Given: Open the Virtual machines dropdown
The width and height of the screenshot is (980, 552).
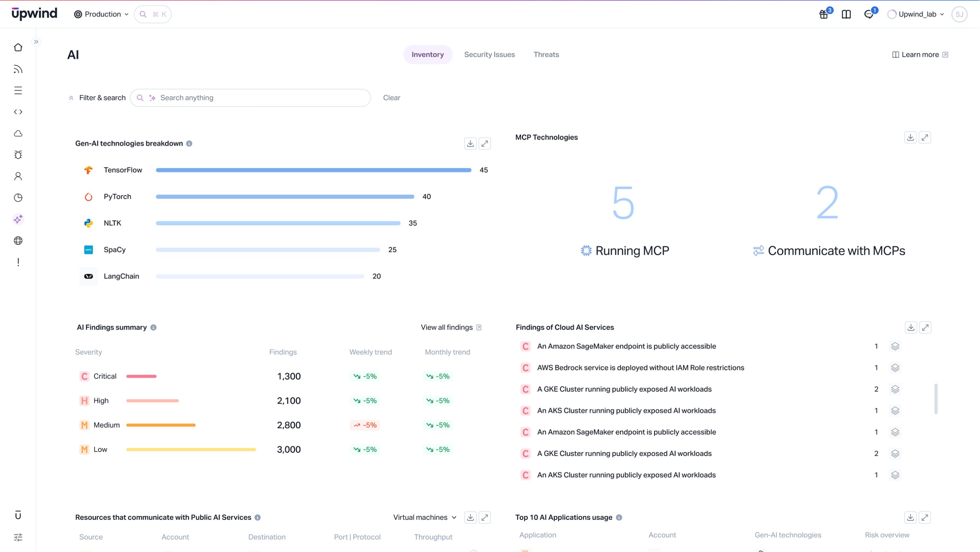Looking at the screenshot, I should coord(425,518).
